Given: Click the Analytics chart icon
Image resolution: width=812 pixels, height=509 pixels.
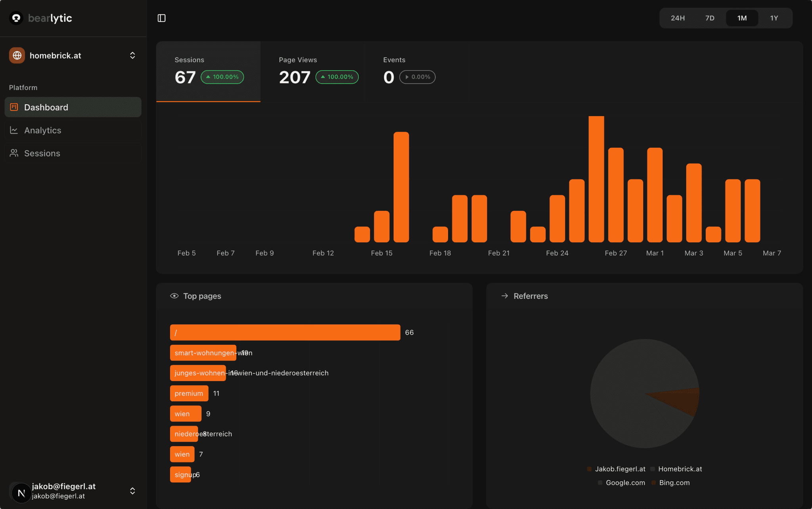Looking at the screenshot, I should 14,130.
